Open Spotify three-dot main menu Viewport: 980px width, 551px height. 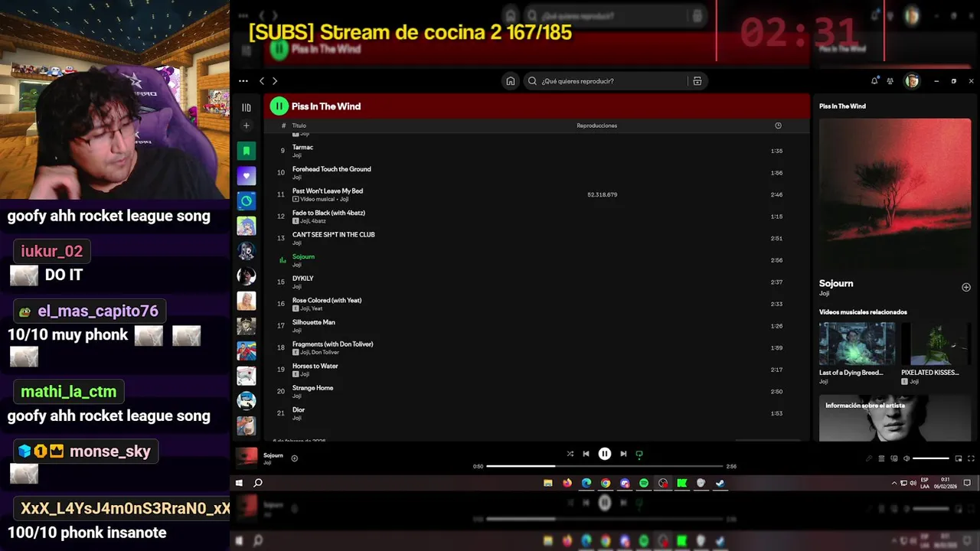pyautogui.click(x=243, y=81)
